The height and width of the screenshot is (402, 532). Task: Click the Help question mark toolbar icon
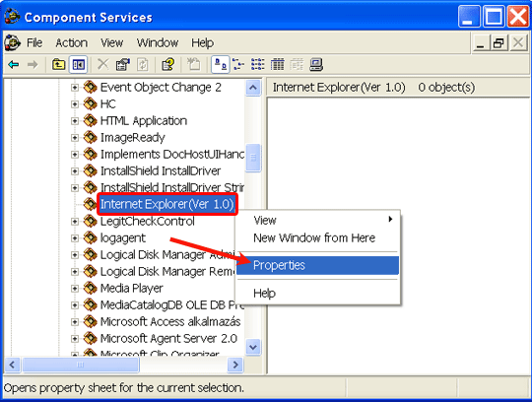[x=167, y=64]
